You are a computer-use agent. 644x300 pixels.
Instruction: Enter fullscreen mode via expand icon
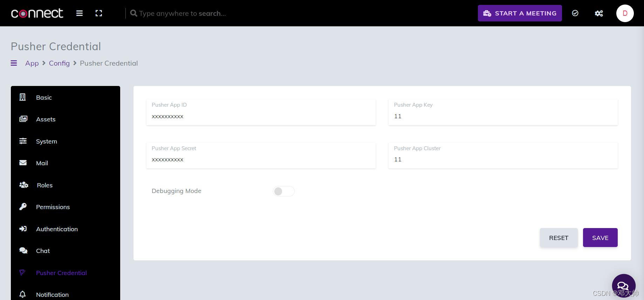coord(99,13)
